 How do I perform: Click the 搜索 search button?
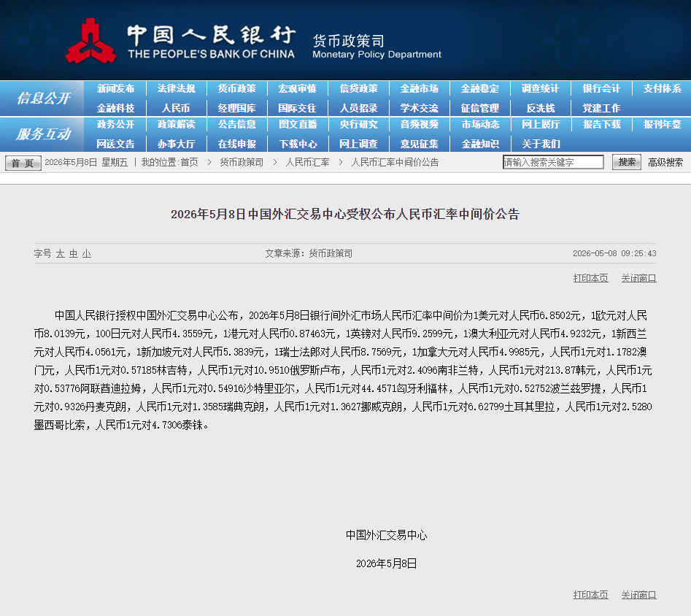(627, 162)
